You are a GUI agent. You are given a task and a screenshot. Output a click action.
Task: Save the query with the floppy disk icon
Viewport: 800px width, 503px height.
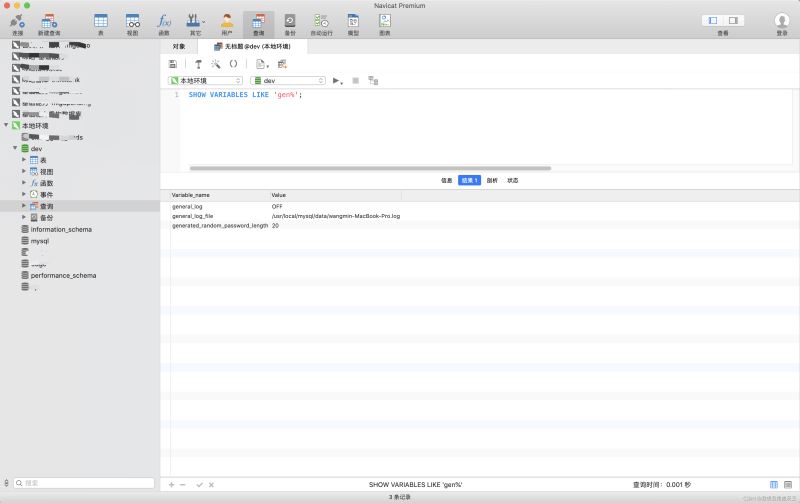coord(173,63)
